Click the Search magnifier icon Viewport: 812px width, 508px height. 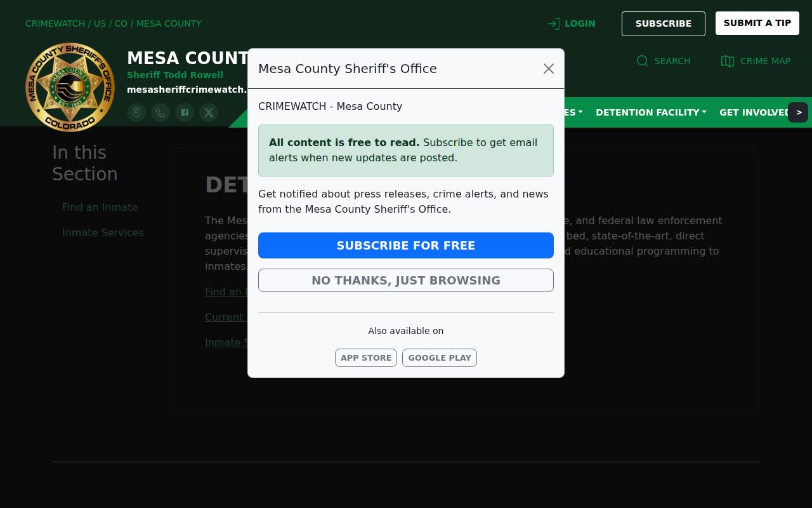click(643, 61)
